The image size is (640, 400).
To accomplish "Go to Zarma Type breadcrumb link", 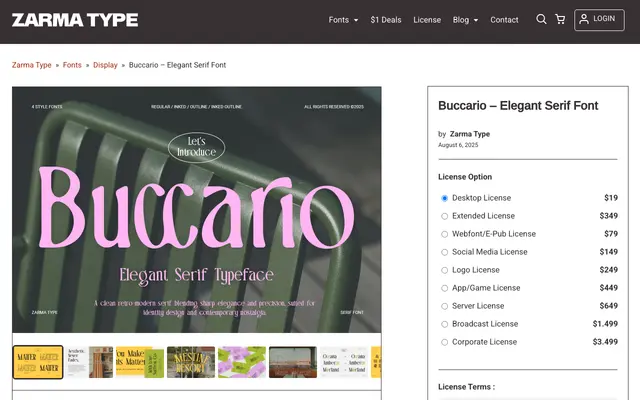I will coord(31,65).
